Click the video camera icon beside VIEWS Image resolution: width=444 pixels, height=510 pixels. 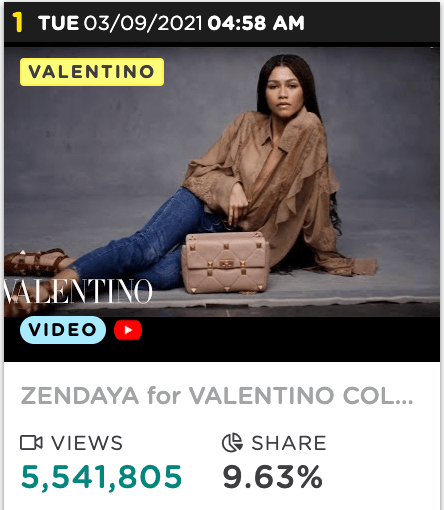[31, 443]
